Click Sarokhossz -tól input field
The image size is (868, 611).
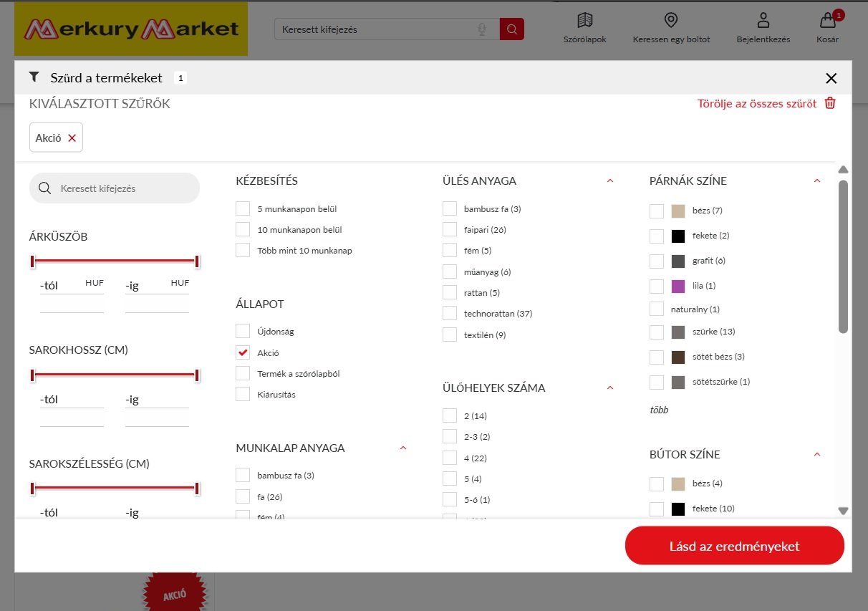point(72,417)
